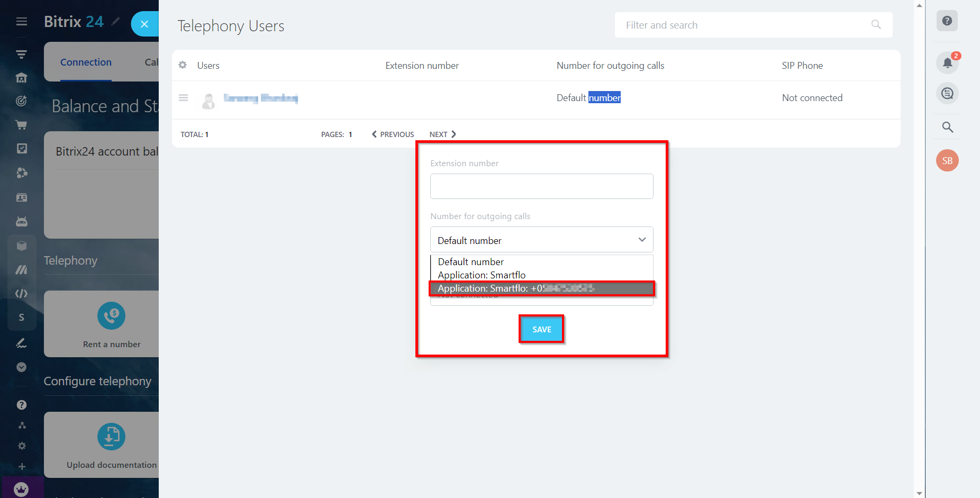Open the tasks checkmark icon in sidebar
This screenshot has height=498, width=980.
[x=22, y=149]
